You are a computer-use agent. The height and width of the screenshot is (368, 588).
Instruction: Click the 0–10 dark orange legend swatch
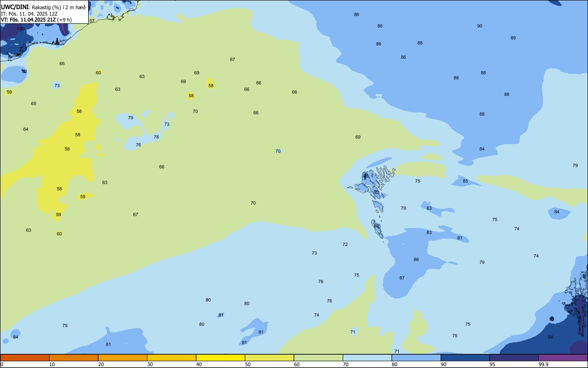(x=25, y=357)
